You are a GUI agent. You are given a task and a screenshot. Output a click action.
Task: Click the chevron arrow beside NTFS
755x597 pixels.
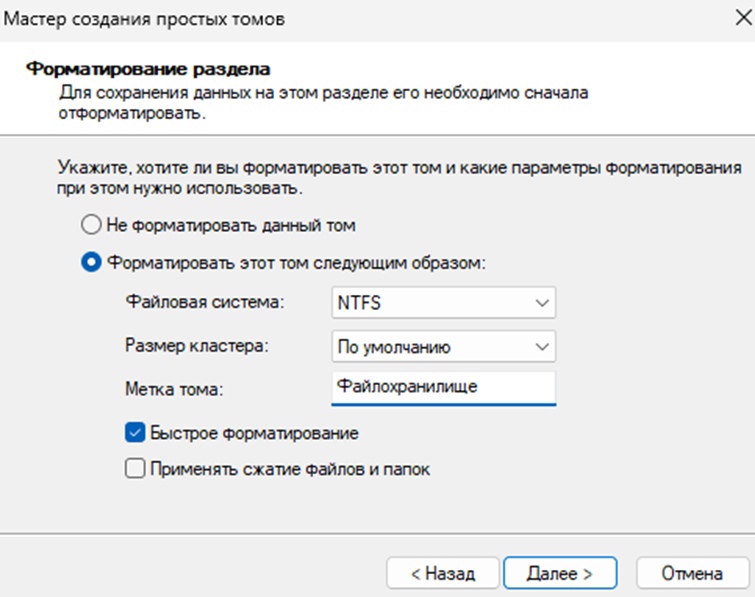pyautogui.click(x=542, y=303)
